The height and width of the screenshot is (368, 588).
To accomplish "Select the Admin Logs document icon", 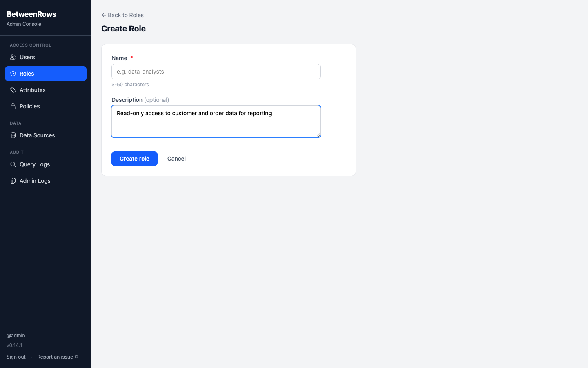I will pyautogui.click(x=13, y=181).
